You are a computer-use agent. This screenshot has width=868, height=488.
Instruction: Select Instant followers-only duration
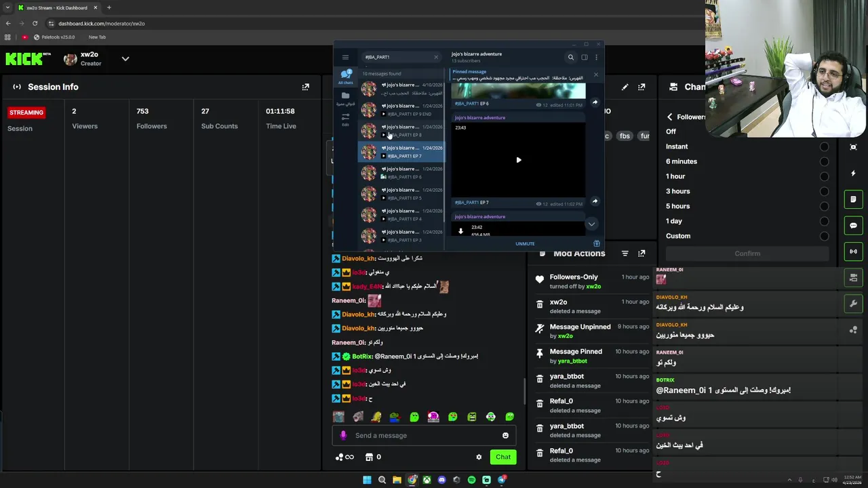click(824, 146)
